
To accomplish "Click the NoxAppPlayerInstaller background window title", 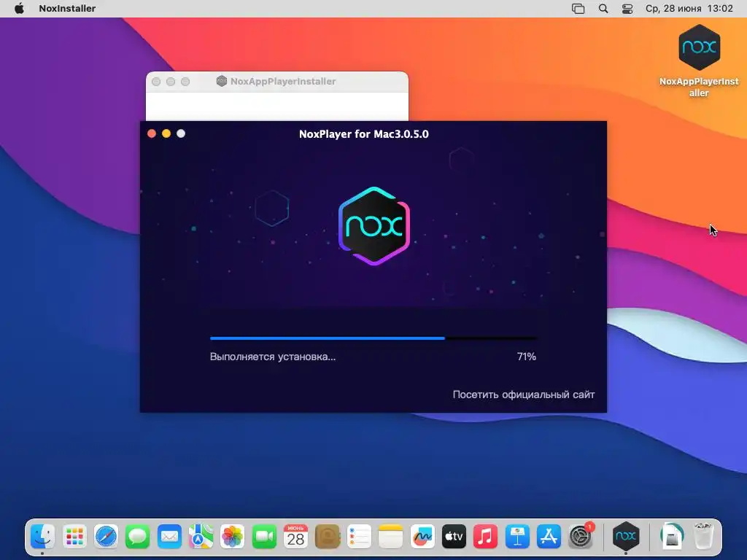I will tap(283, 82).
